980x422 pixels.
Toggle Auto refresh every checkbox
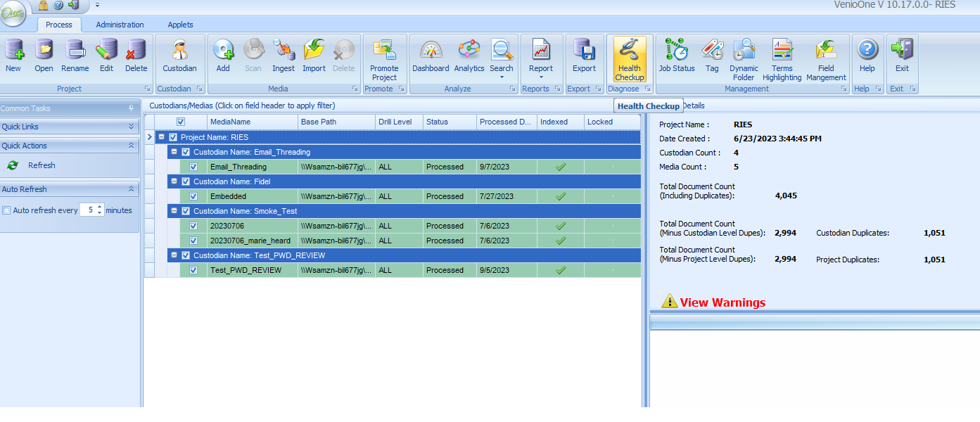pyautogui.click(x=6, y=210)
